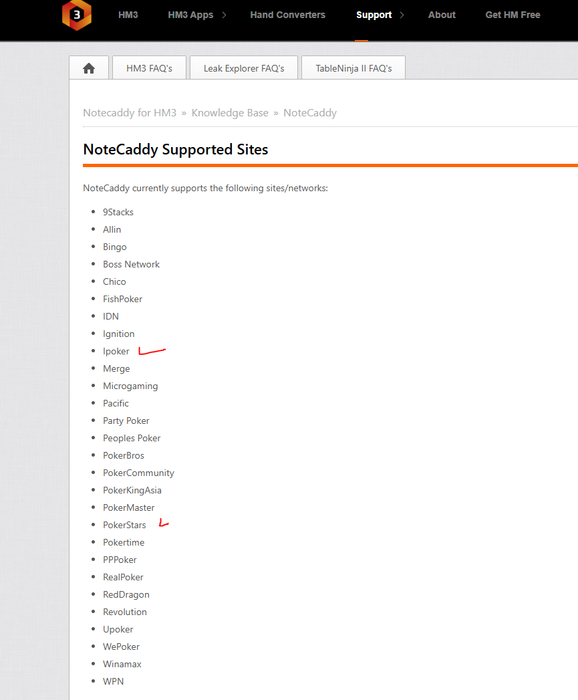Click the Pokertime list entry
578x700 pixels.
pyautogui.click(x=124, y=542)
